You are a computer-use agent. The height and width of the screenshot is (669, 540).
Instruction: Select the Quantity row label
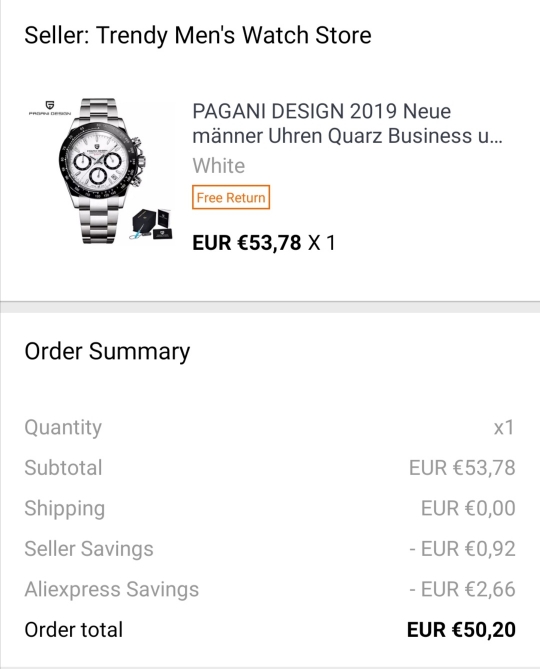63,428
